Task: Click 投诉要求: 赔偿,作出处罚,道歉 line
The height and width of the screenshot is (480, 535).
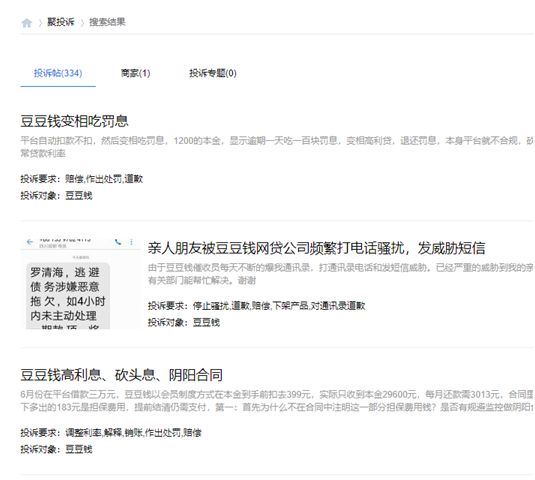Action: (x=82, y=179)
